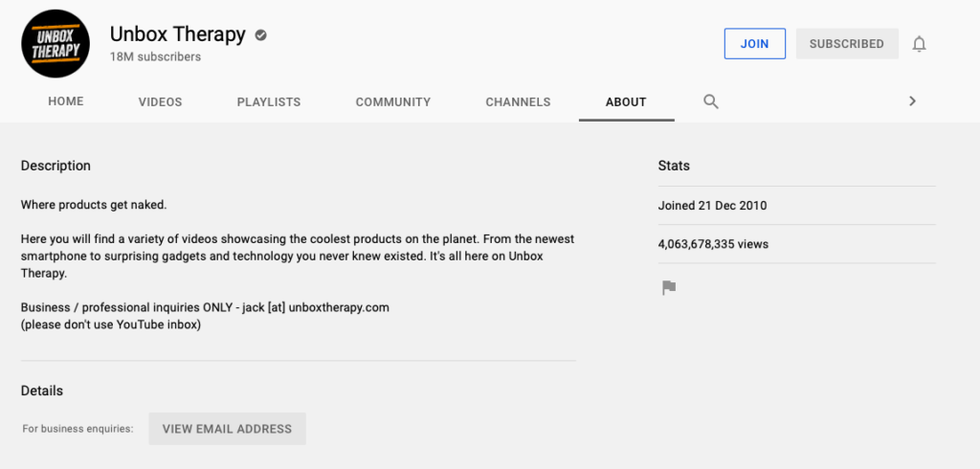
Task: Open channel search magnifier icon
Action: pos(711,101)
